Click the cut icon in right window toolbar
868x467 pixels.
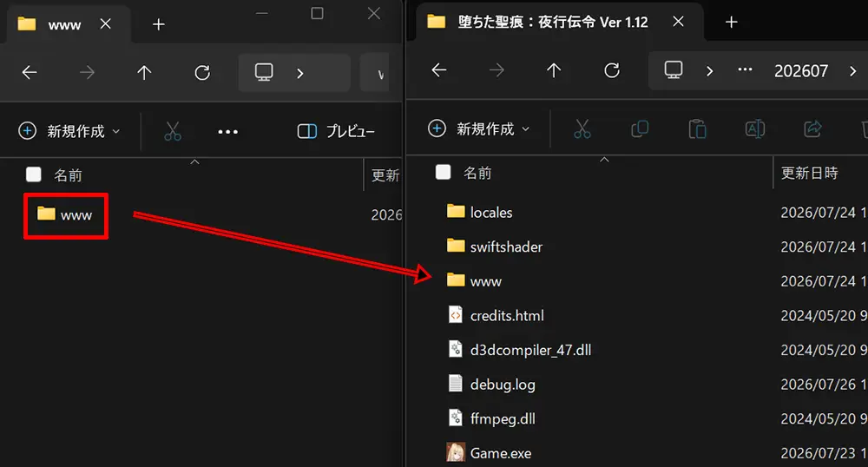(x=582, y=129)
